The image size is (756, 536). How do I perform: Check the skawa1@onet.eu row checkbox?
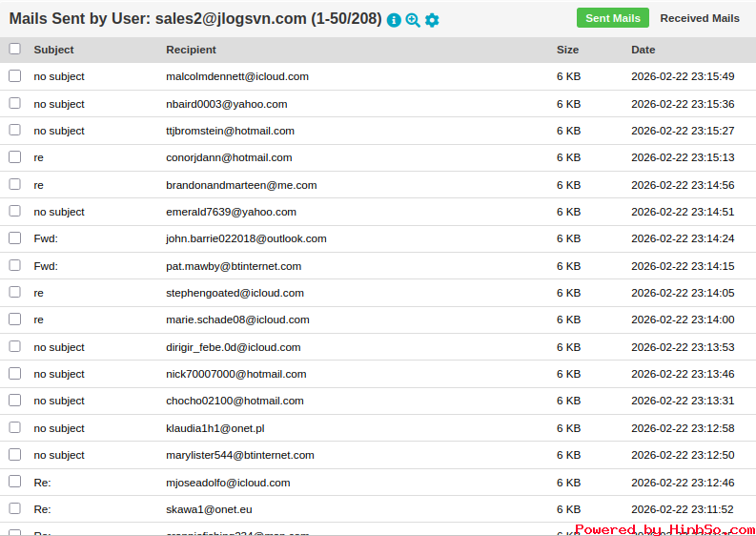(14, 509)
